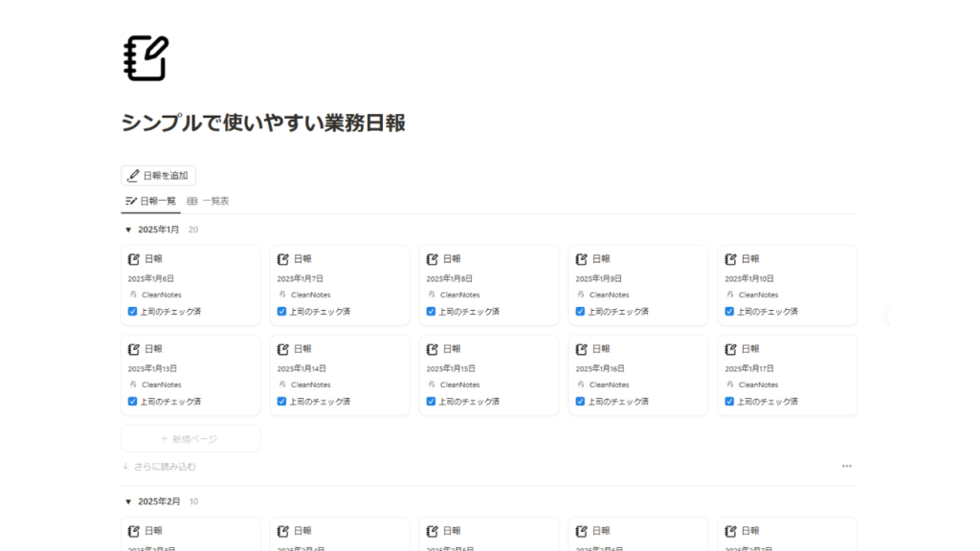Uncheck 上司のチェック済 on 2025年1月14日 card
The image size is (980, 551).
[282, 401]
